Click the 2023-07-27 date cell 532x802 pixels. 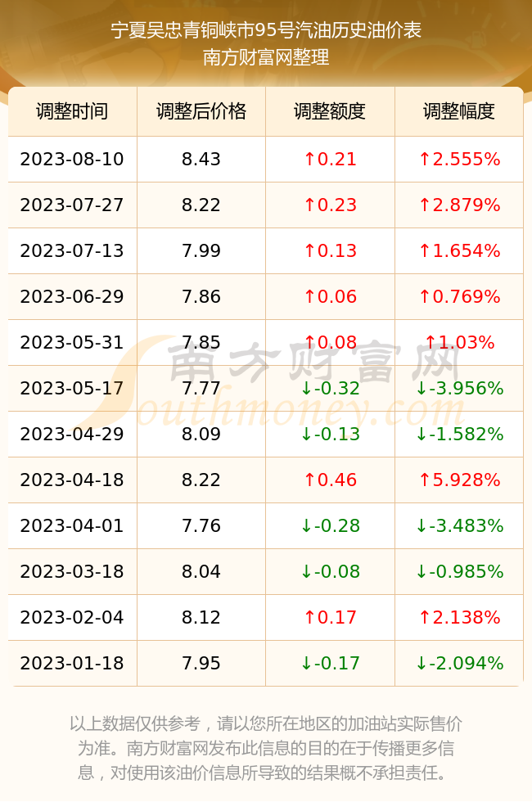coord(72,205)
